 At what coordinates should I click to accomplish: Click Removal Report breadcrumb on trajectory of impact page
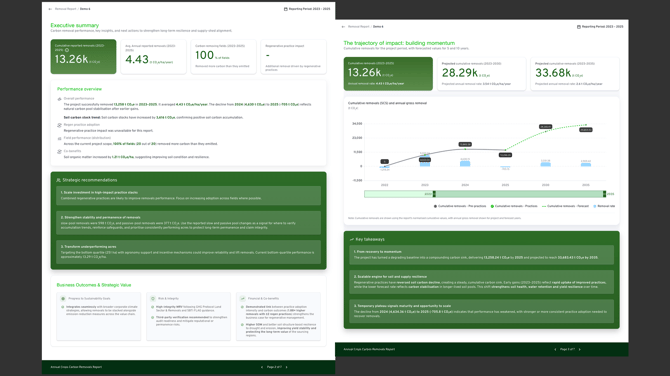359,27
